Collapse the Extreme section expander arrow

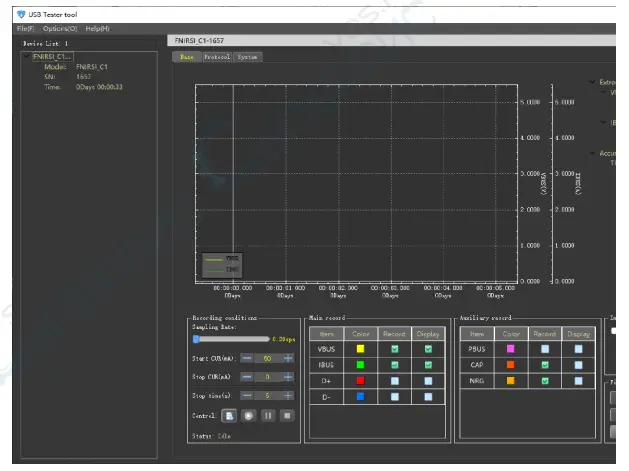[591, 82]
